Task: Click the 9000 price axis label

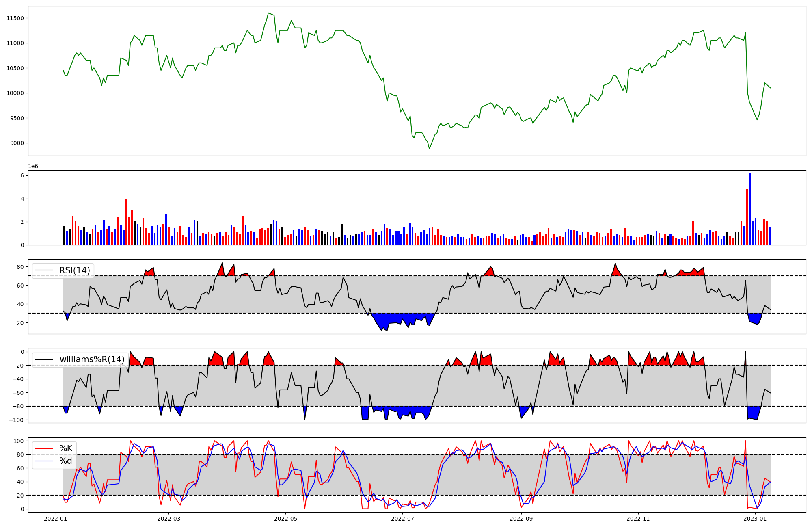Action: [17, 143]
